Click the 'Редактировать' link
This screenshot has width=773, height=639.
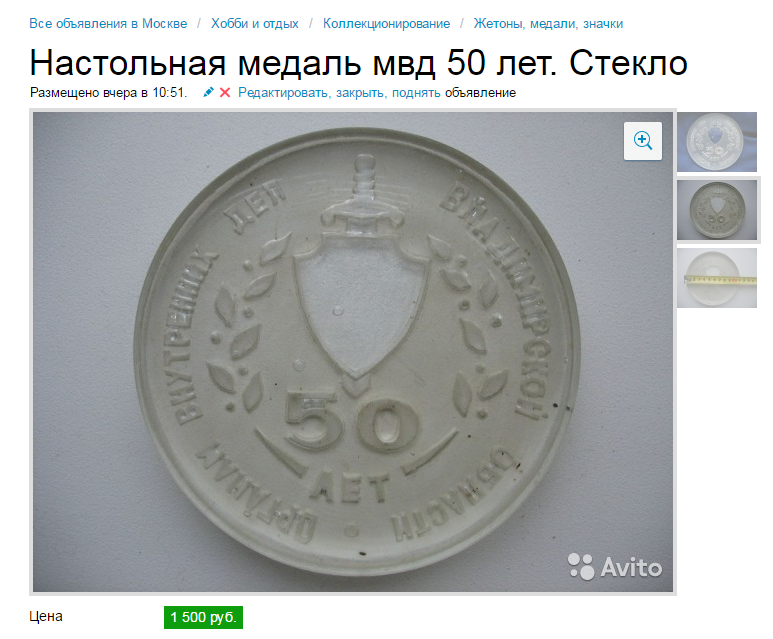[x=284, y=93]
